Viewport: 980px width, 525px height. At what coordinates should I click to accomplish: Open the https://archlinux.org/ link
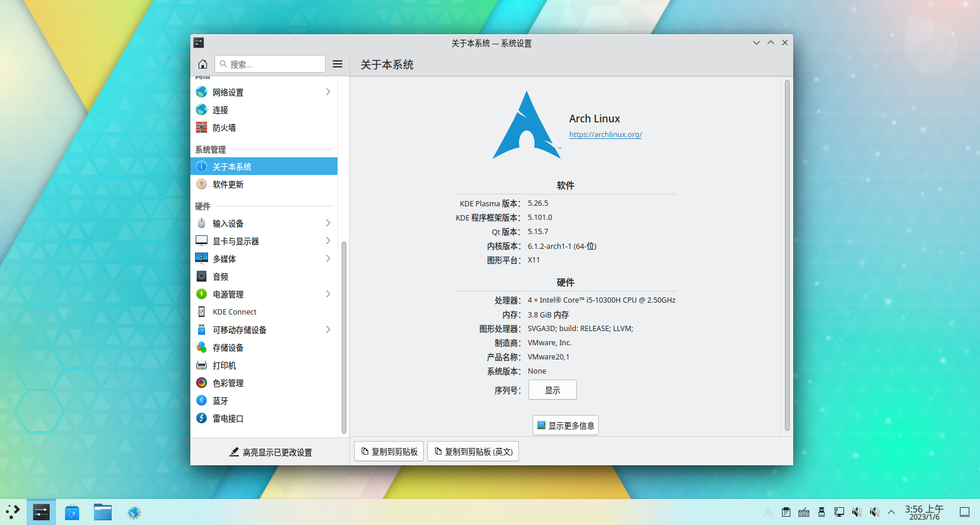pos(605,135)
